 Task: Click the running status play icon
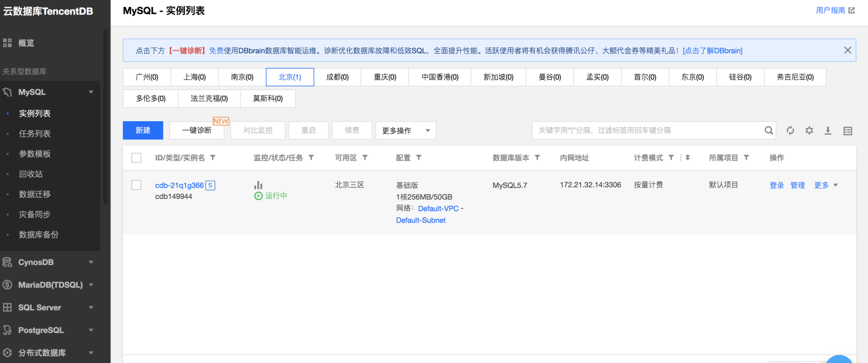point(258,196)
